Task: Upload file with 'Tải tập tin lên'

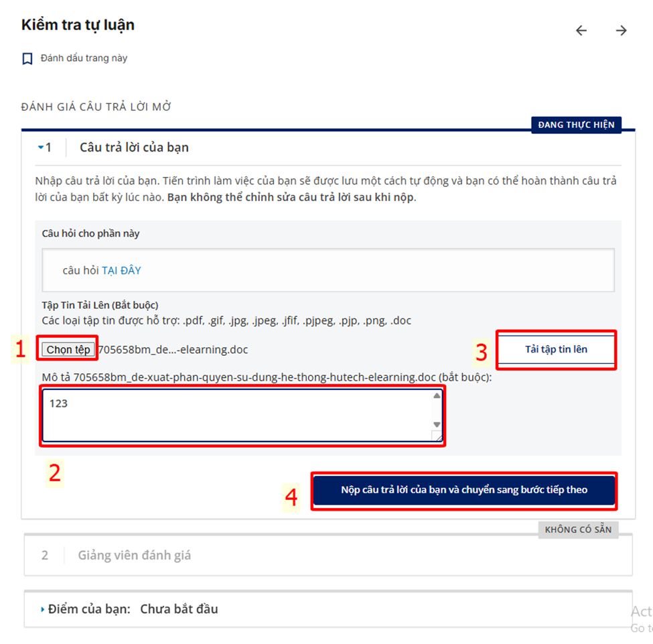Action: click(x=556, y=349)
